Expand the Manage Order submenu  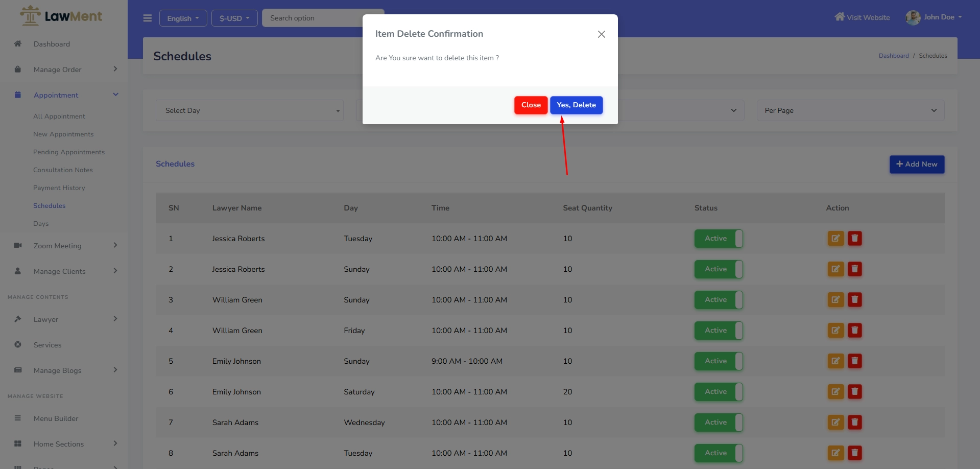click(64, 69)
